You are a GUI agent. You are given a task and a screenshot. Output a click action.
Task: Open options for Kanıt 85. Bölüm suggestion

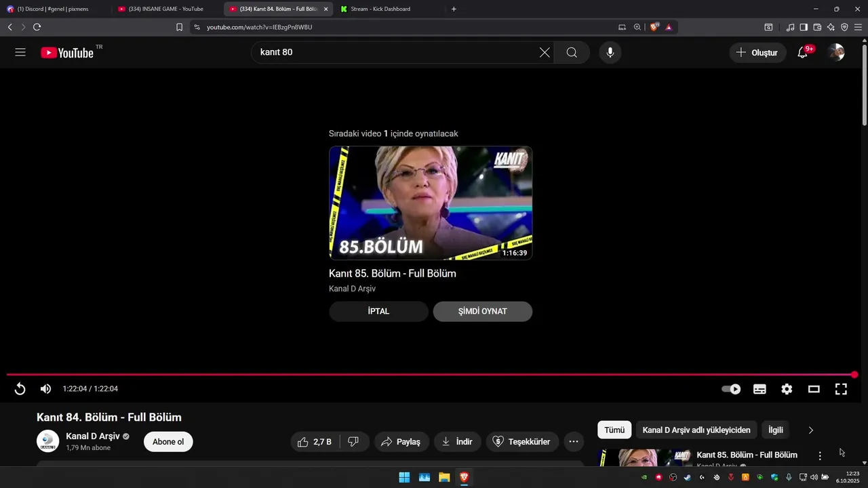point(820,455)
